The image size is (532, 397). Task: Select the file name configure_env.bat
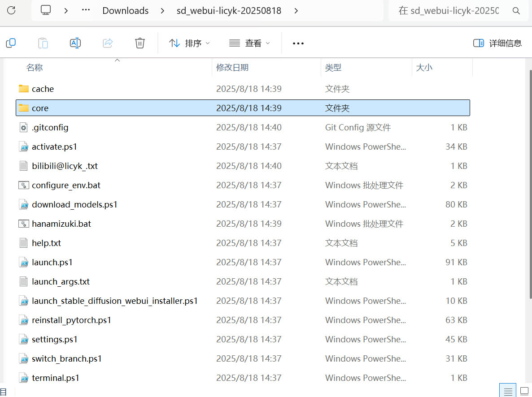pyautogui.click(x=66, y=186)
